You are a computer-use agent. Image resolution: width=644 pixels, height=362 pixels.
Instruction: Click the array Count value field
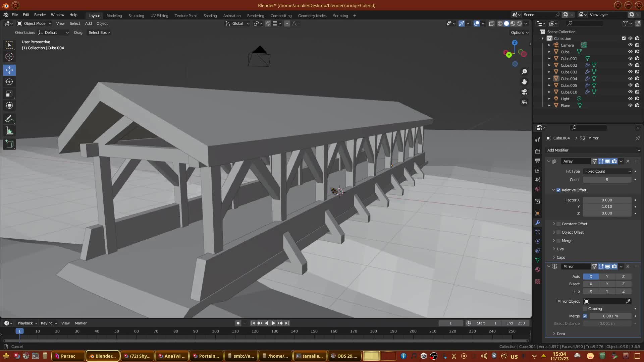coord(607,180)
